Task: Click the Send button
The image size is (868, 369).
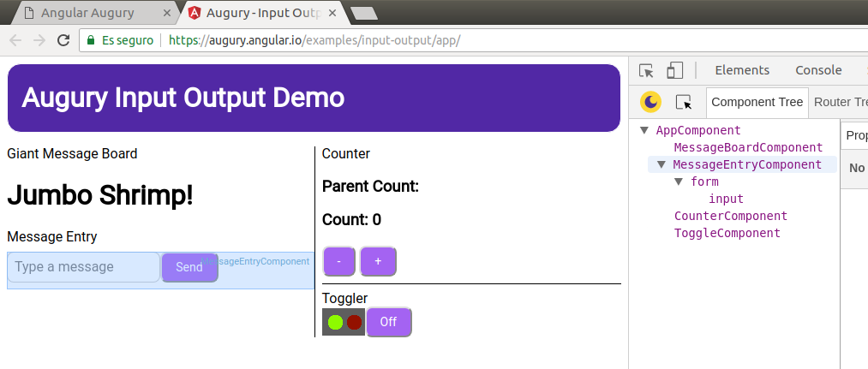Action: click(x=189, y=267)
